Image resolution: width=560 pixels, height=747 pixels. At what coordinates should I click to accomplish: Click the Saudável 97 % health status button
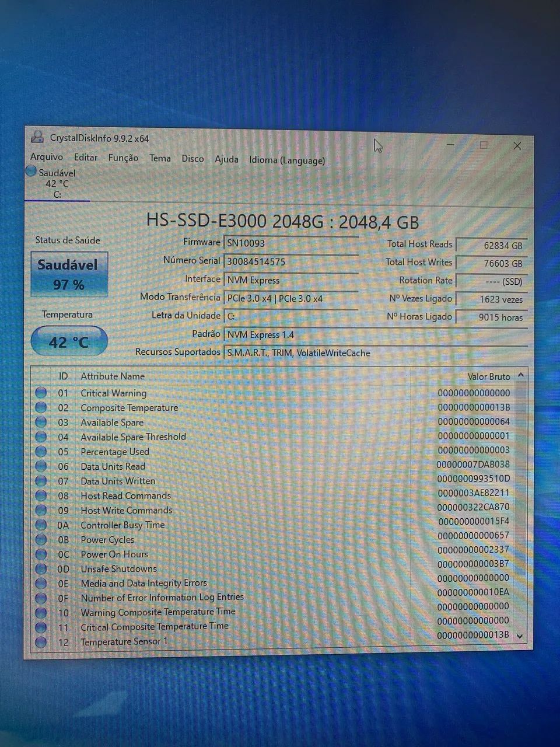click(69, 274)
